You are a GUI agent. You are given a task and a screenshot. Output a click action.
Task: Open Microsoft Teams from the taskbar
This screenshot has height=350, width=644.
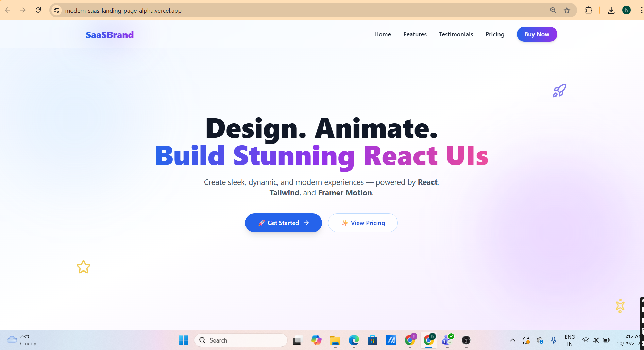tap(447, 340)
